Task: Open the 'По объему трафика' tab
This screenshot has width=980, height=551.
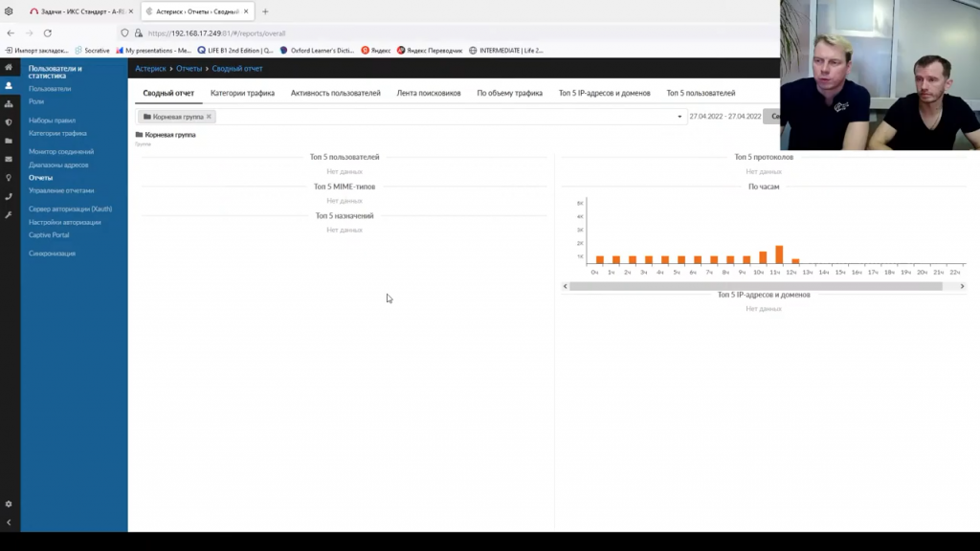Action: [509, 93]
